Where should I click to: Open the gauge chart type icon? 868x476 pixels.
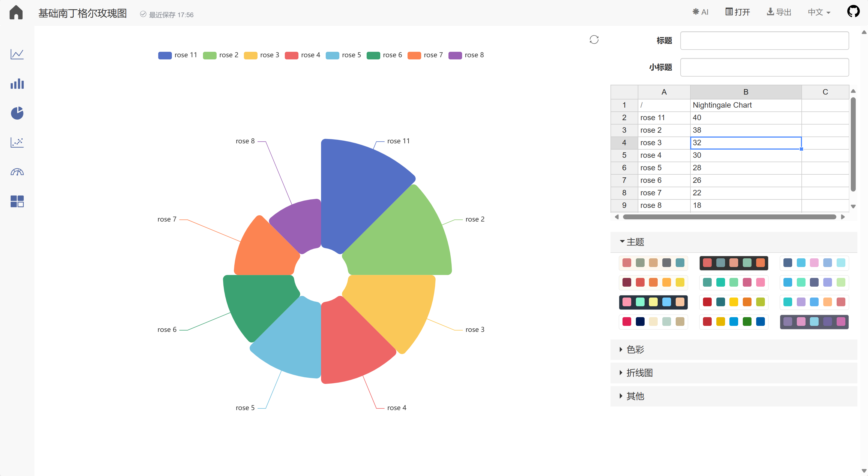tap(17, 172)
